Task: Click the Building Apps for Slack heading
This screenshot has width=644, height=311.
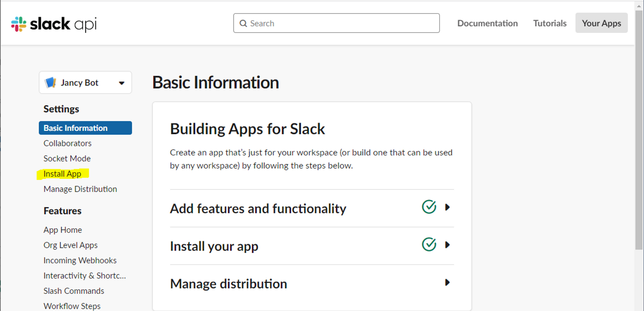Action: (x=247, y=129)
